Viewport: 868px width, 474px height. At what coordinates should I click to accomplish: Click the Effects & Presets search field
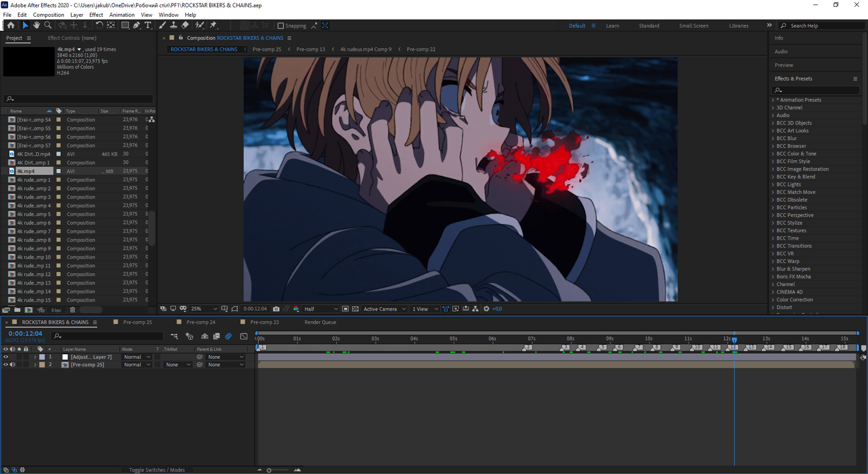point(815,90)
